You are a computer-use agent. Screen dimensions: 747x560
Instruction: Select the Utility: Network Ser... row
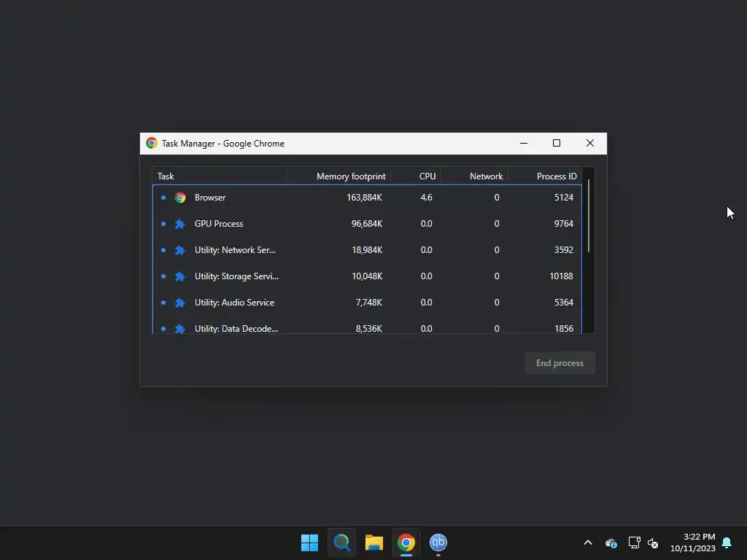pyautogui.click(x=367, y=250)
